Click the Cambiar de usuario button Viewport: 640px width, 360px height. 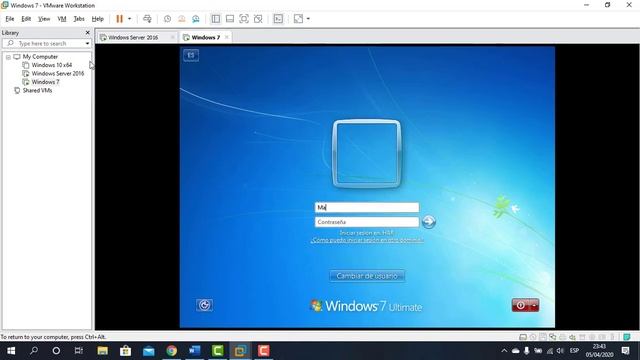click(x=367, y=276)
